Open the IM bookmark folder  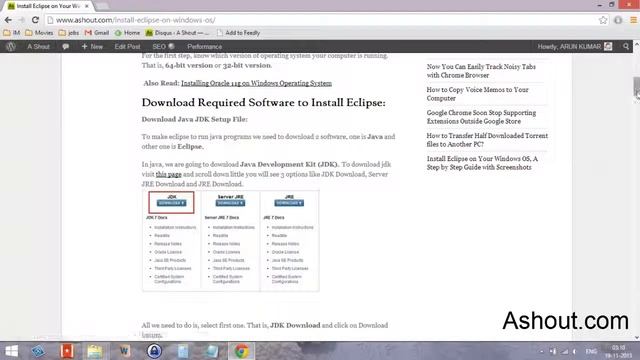[x=11, y=33]
